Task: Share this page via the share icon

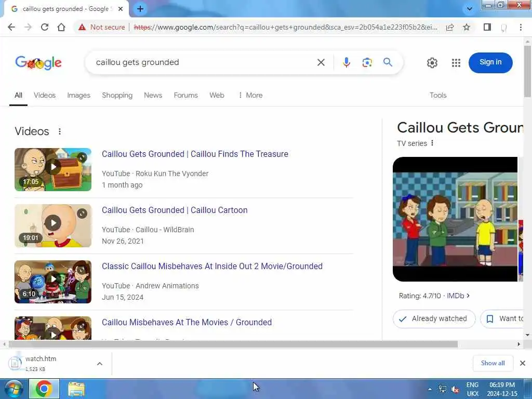Action: point(450,27)
